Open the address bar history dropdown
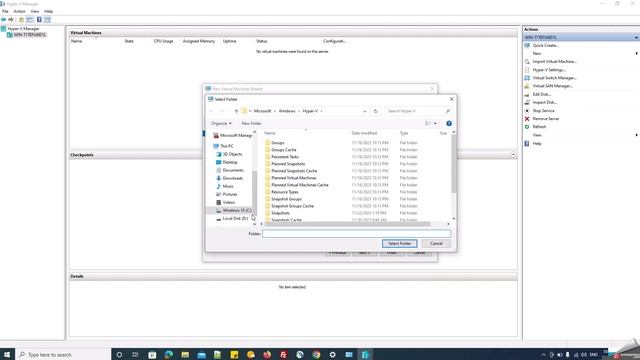This screenshot has width=640, height=360. tap(364, 111)
